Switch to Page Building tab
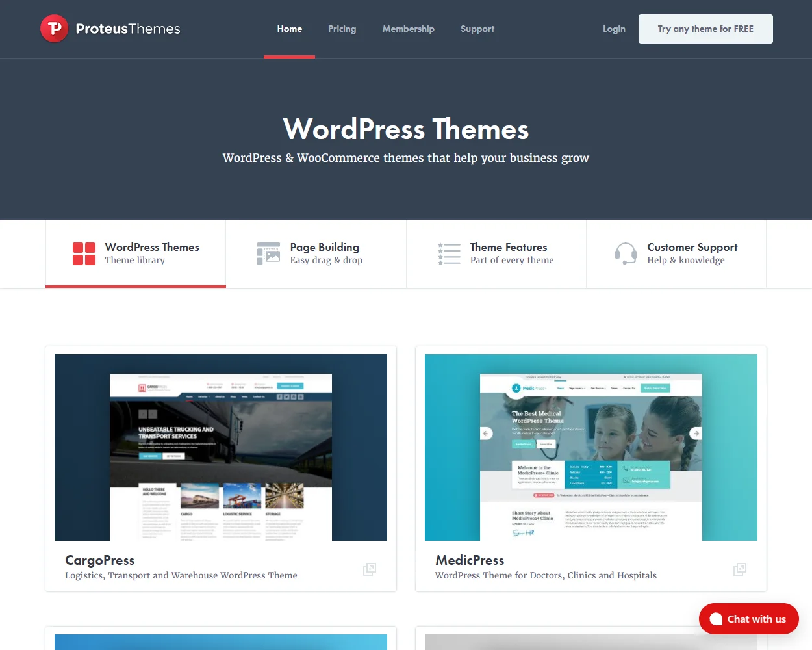This screenshot has height=650, width=812. click(316, 253)
